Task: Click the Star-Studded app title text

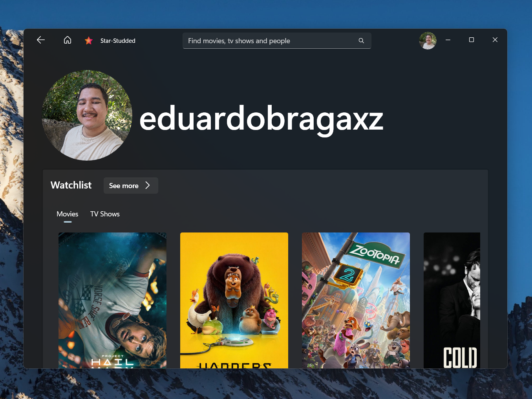Action: click(x=118, y=41)
